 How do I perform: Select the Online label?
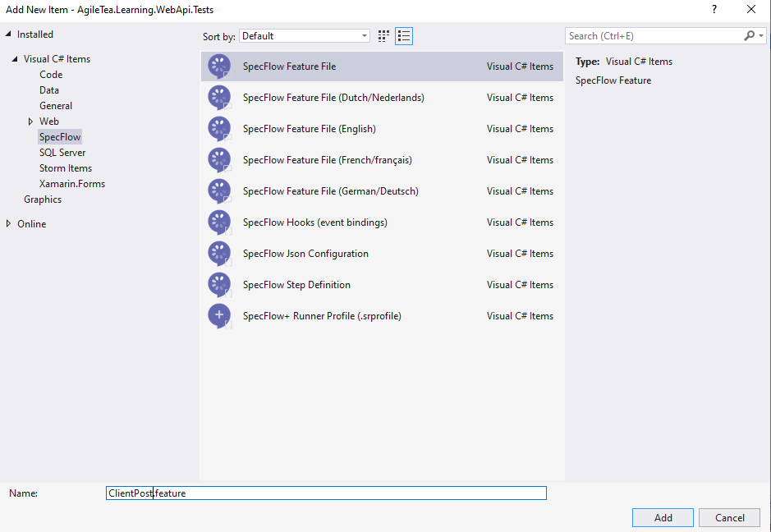coord(32,223)
